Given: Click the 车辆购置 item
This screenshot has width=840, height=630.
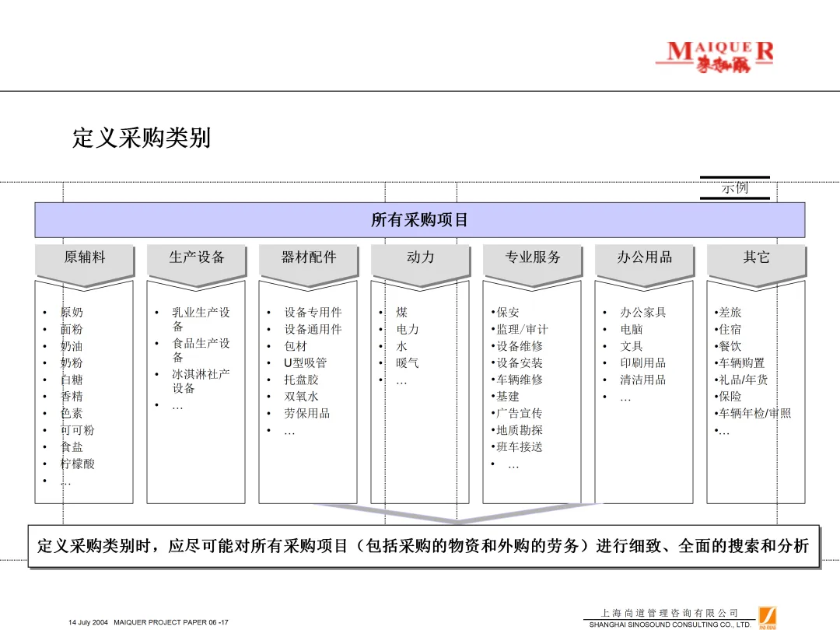Looking at the screenshot, I should [x=742, y=362].
